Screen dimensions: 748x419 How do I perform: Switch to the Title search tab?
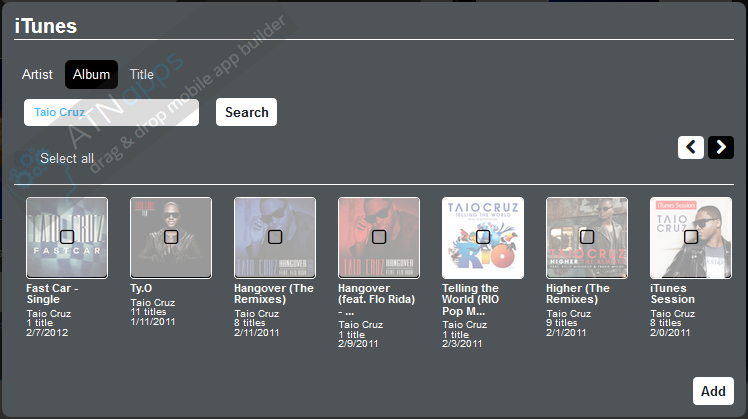pyautogui.click(x=142, y=74)
